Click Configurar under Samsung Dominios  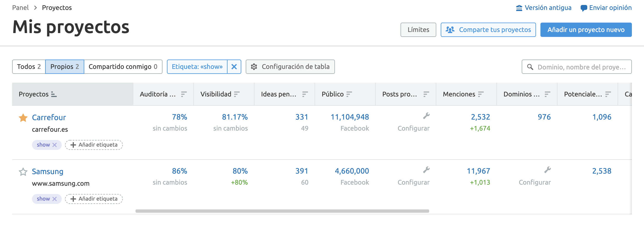point(535,182)
